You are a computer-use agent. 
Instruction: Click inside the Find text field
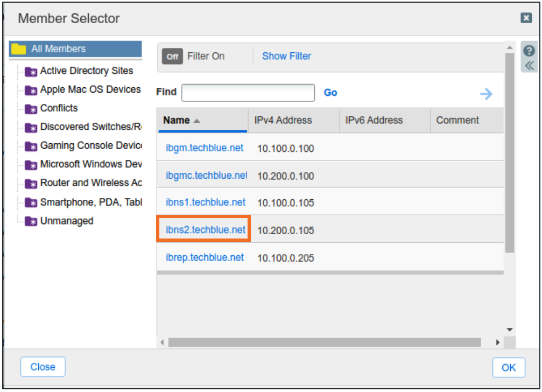248,93
